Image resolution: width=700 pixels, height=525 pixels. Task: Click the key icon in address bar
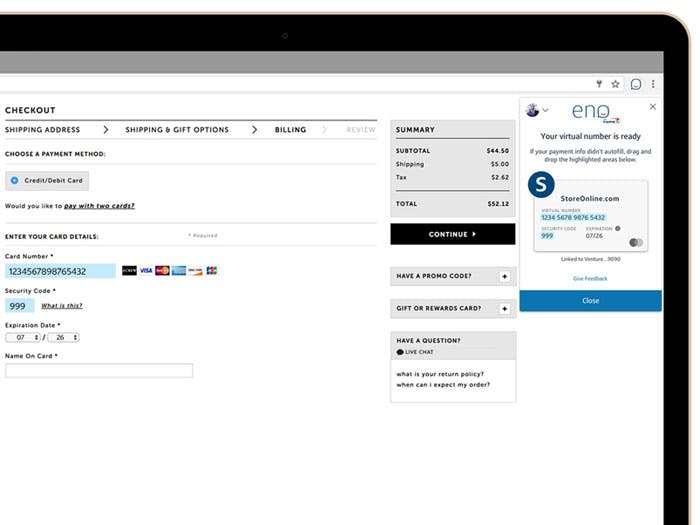tap(599, 84)
